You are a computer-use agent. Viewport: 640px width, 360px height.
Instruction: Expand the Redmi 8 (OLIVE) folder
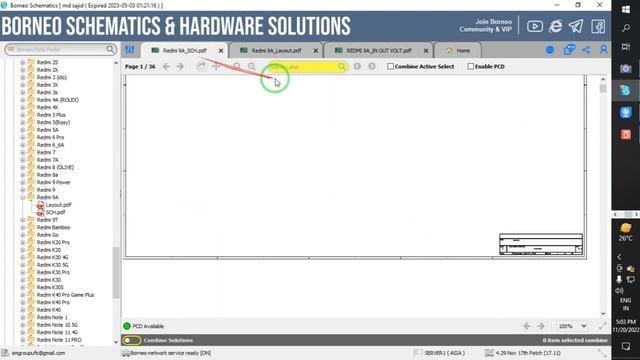(23, 167)
